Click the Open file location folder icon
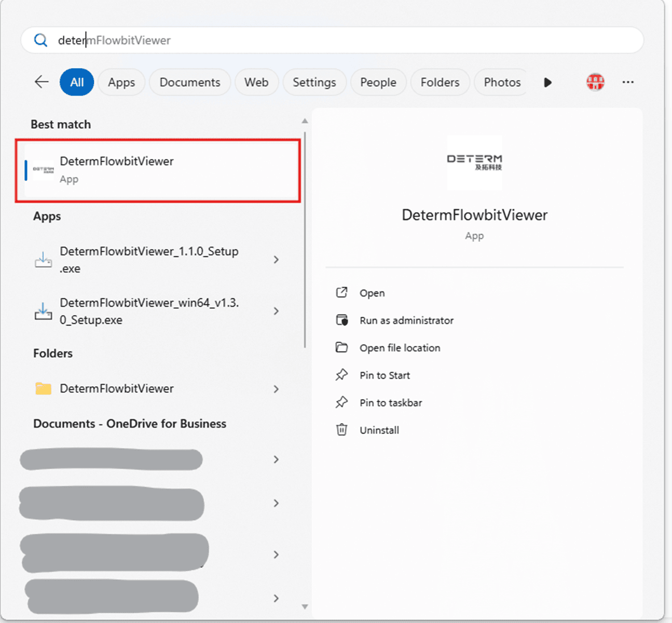Image resolution: width=672 pixels, height=623 pixels. 341,347
